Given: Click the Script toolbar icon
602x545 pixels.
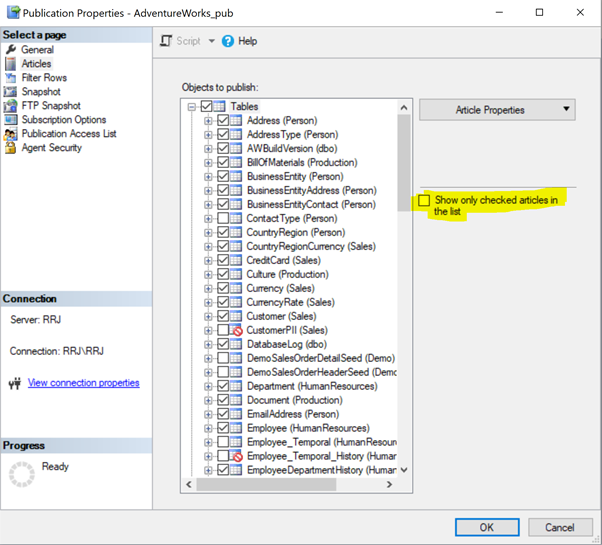Looking at the screenshot, I should tap(166, 41).
